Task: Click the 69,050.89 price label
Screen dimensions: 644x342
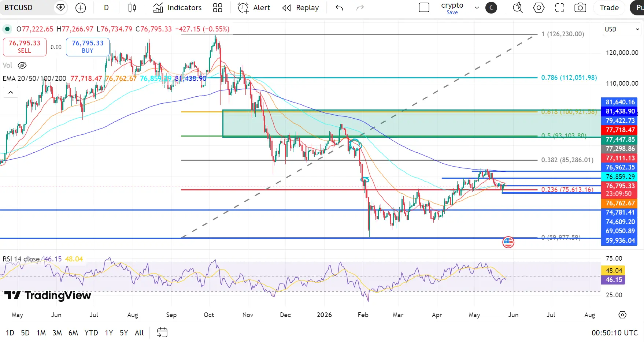Action: coord(619,231)
